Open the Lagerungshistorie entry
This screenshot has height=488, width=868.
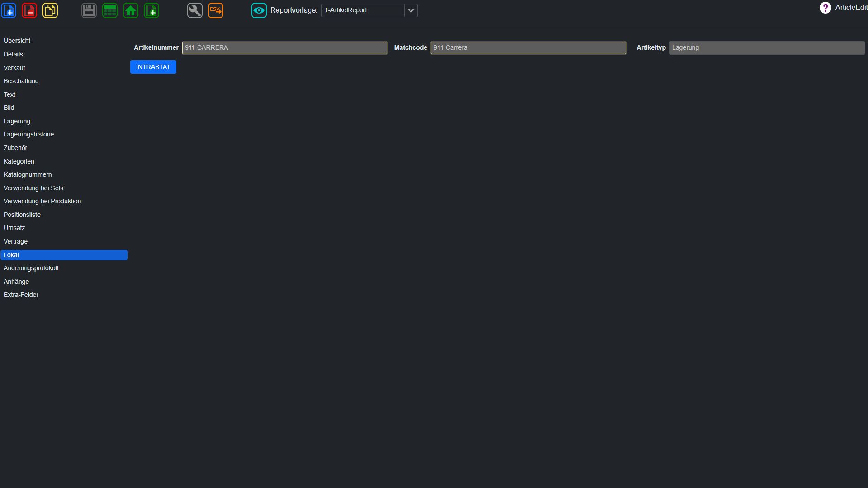(64, 134)
